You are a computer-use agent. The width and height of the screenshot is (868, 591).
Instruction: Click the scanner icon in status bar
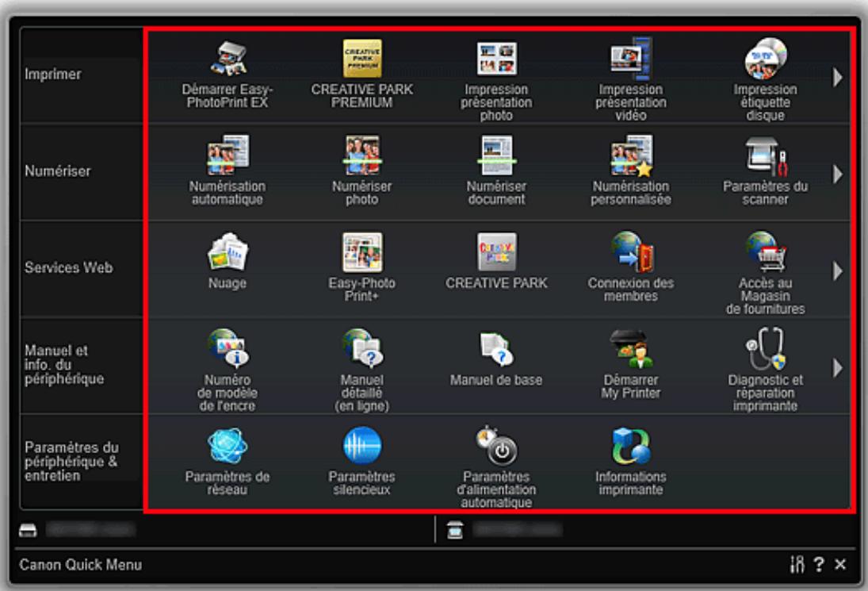(455, 530)
